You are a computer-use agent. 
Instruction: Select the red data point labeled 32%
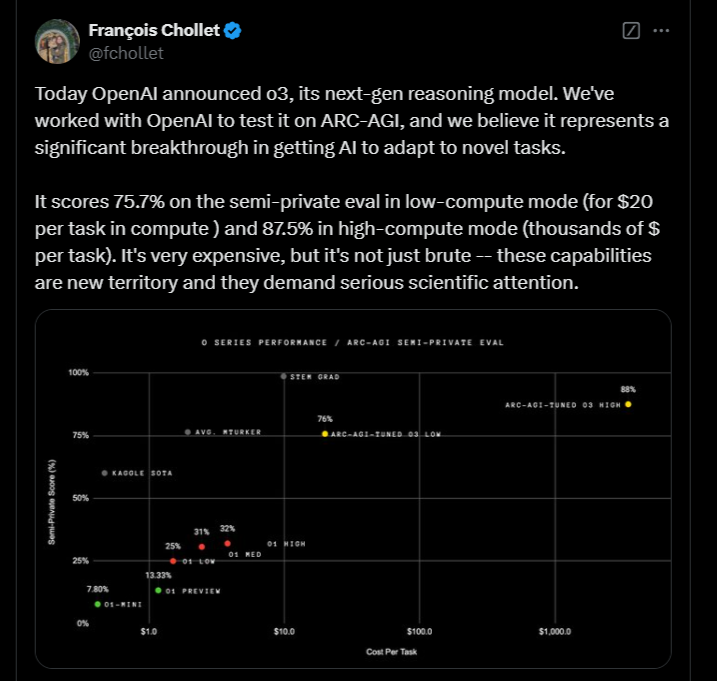tap(228, 543)
